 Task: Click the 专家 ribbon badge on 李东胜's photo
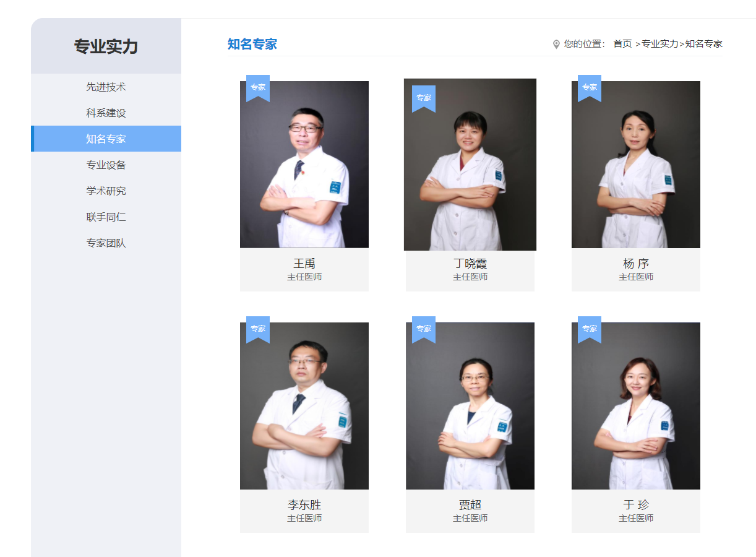tap(258, 329)
